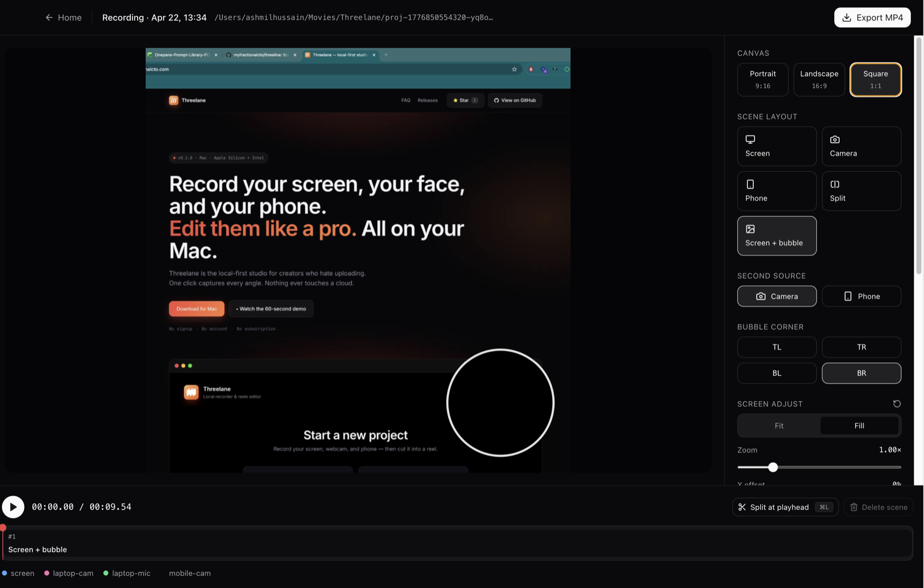Select the Camera scene layout
Screen dimensions: 924x588
pos(861,146)
